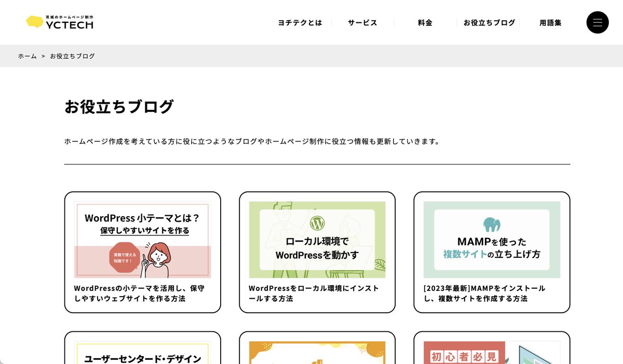Open the black hamburger menu button
The width and height of the screenshot is (623, 364).
597,22
